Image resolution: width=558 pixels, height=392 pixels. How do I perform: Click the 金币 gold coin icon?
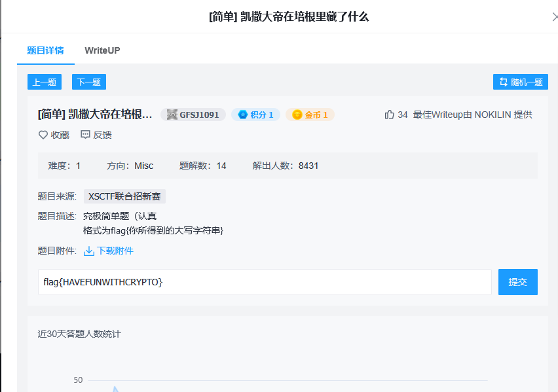click(297, 115)
